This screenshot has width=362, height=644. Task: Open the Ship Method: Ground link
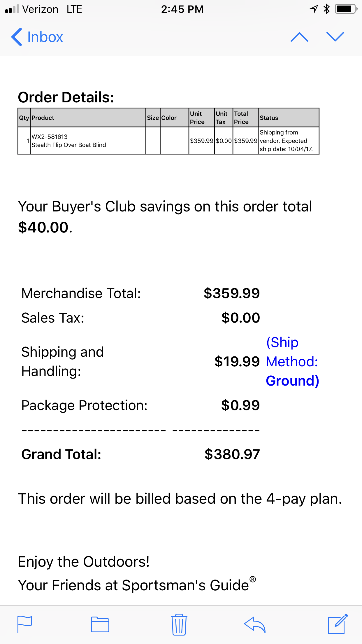292,362
